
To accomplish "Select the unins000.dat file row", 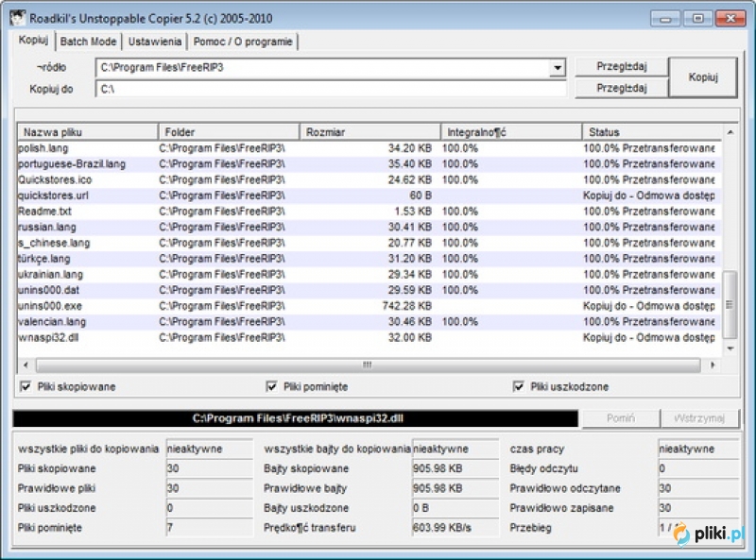I will tap(369, 290).
